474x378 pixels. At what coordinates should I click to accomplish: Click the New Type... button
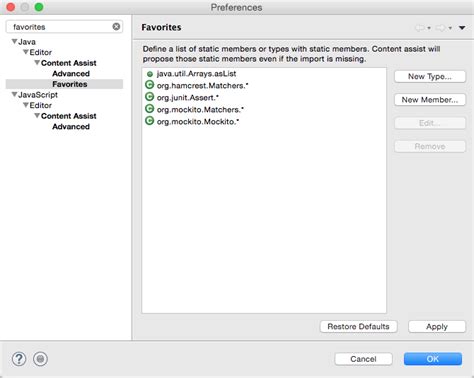430,76
